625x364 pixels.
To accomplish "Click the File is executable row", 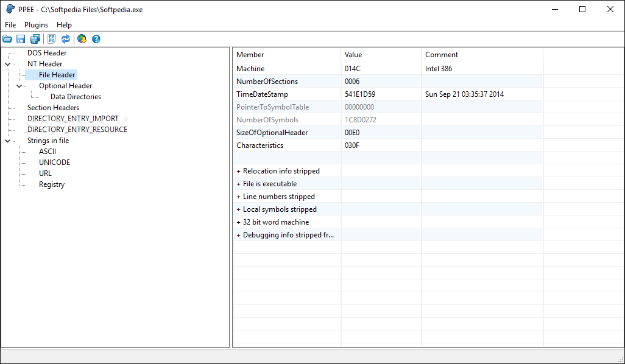I will [388, 184].
